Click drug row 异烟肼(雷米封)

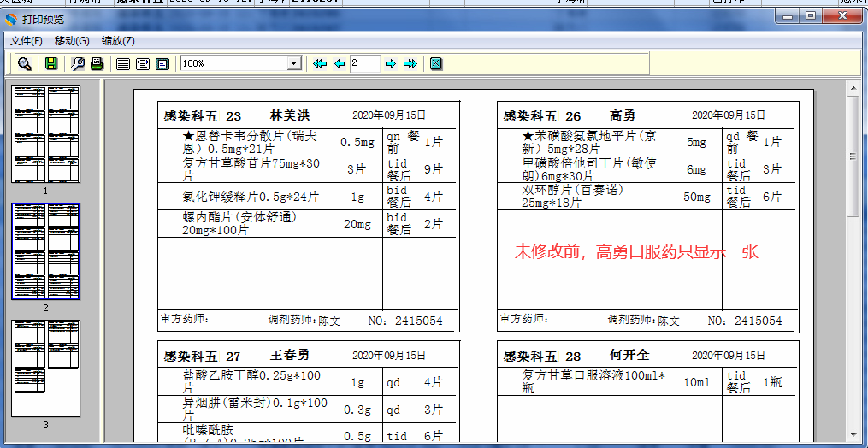point(255,410)
